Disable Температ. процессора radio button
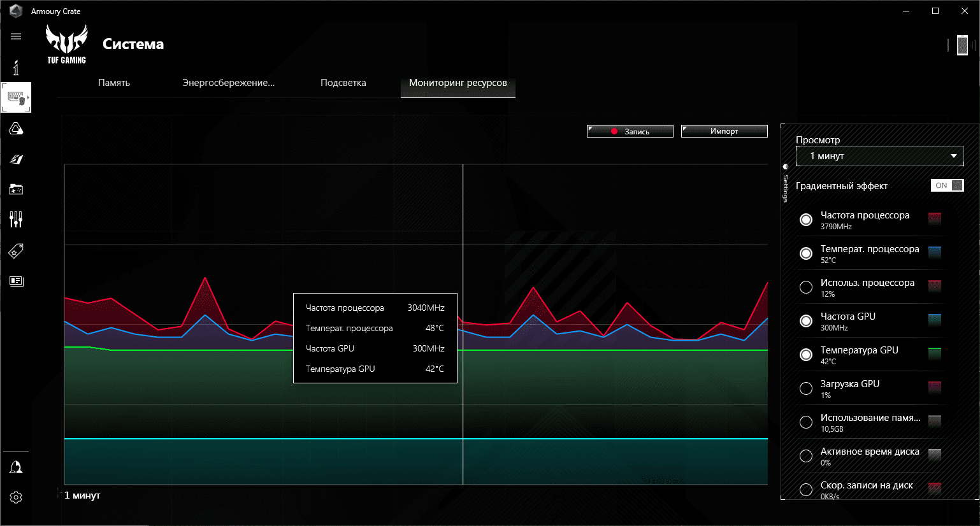The width and height of the screenshot is (980, 526). (806, 253)
